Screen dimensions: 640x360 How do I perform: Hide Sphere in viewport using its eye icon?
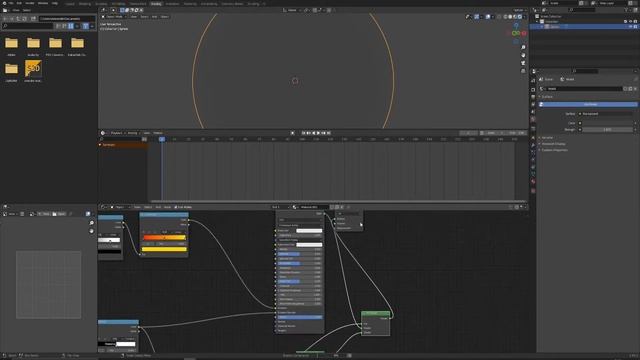[x=630, y=27]
